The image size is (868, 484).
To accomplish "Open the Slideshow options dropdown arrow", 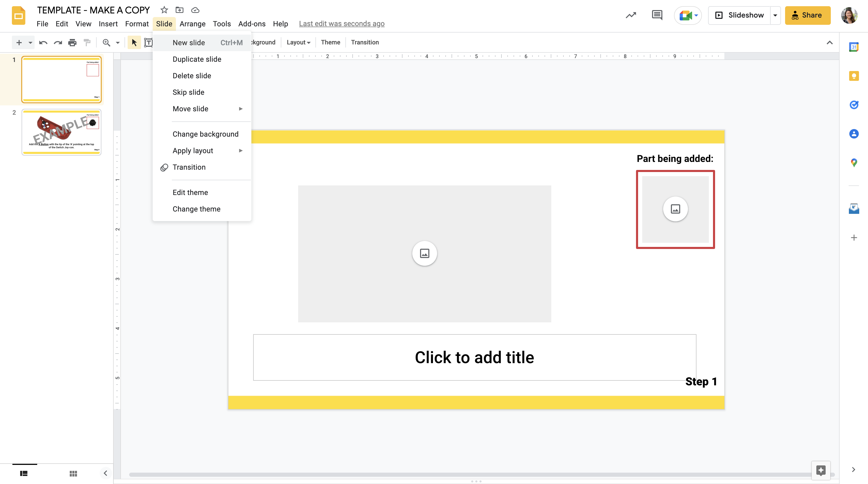I will click(775, 15).
